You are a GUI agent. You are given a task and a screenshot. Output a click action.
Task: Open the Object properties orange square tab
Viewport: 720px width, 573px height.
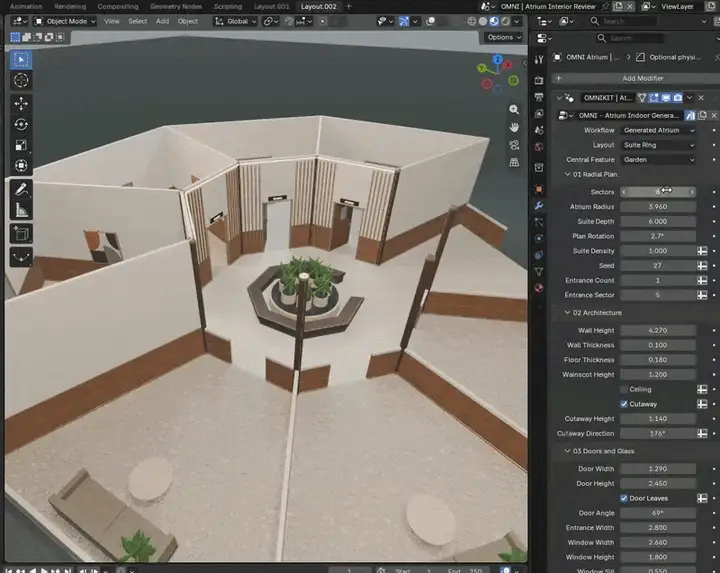(x=539, y=189)
